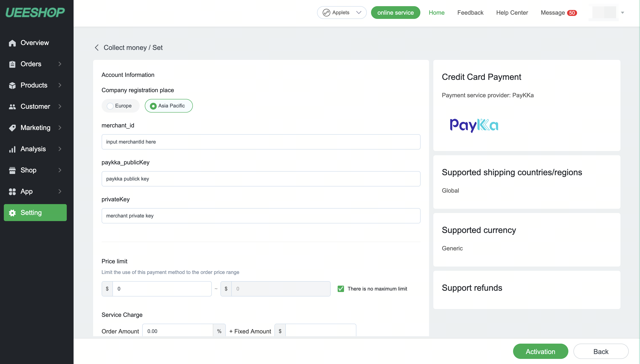The width and height of the screenshot is (640, 364).
Task: Go to Help Center
Action: (x=512, y=13)
